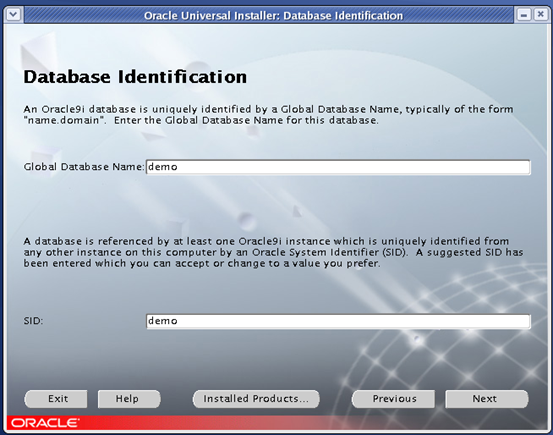Click the paragraph about Oracle System Identifier
The image size is (553, 435).
click(x=273, y=252)
